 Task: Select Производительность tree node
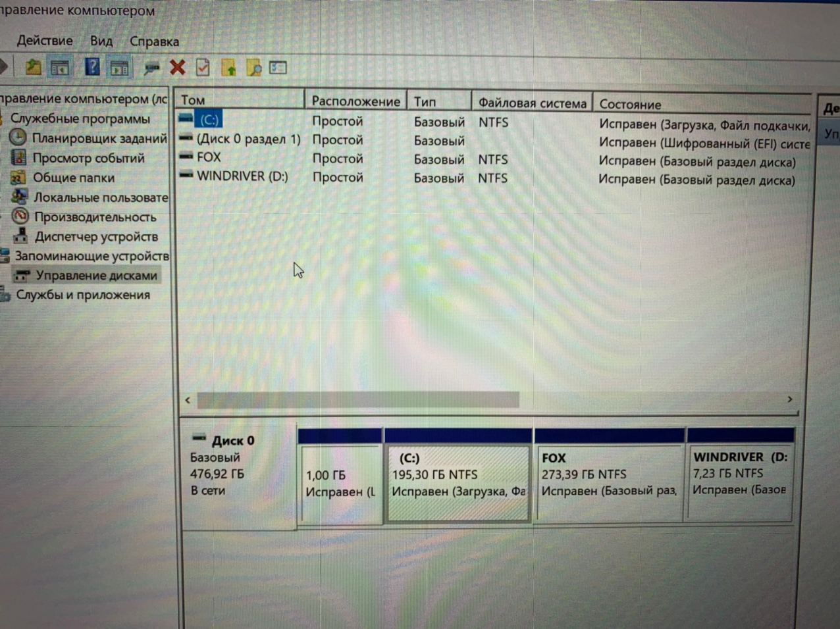(x=95, y=216)
